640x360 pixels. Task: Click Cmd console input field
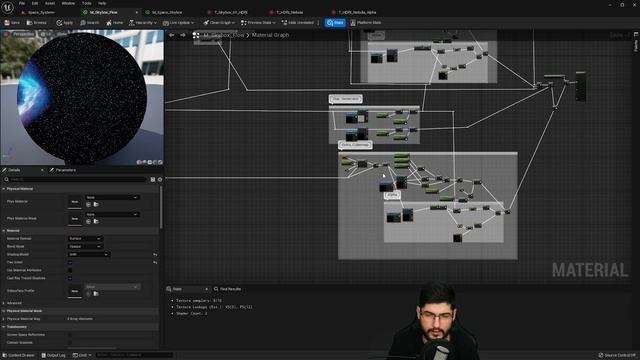[x=135, y=356]
